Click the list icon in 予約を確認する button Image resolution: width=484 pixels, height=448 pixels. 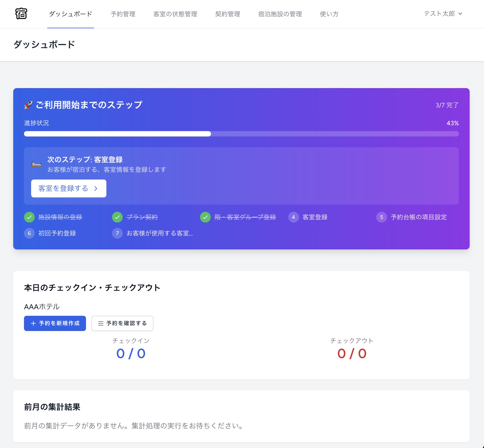point(100,323)
